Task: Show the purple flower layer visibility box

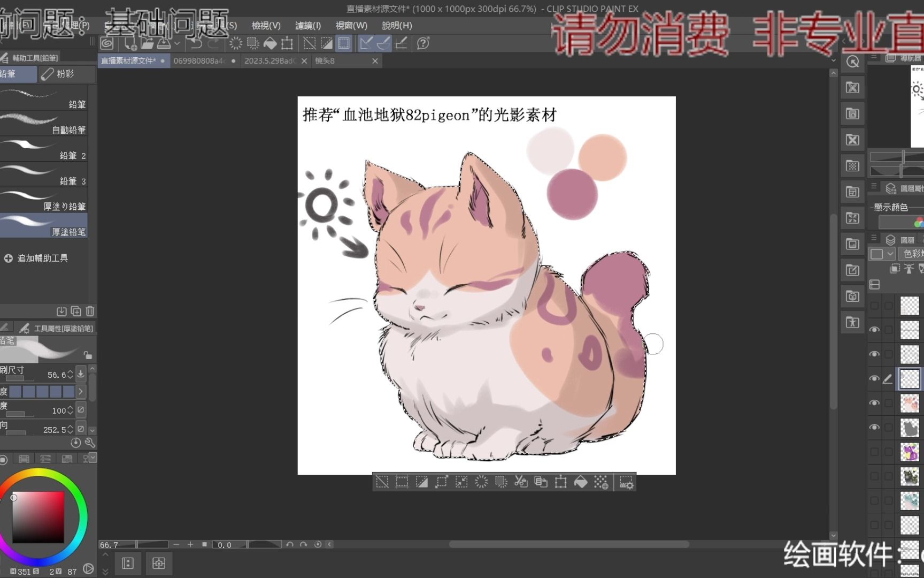Action: pos(874,452)
